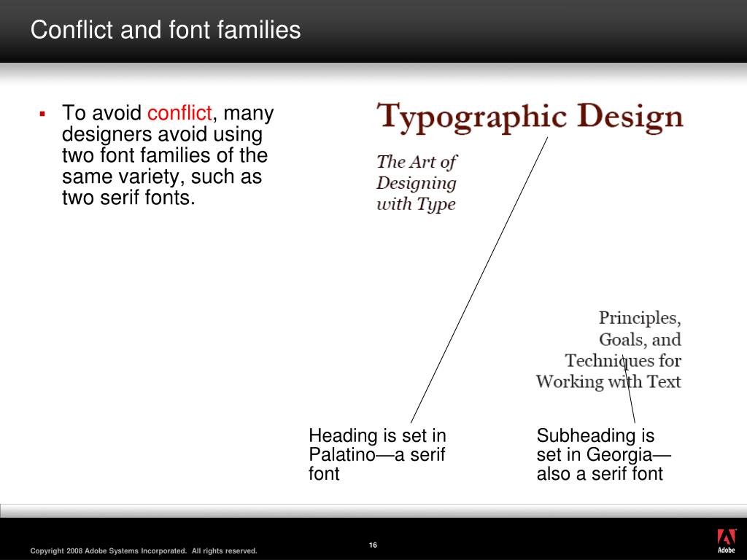Click the slide title 'Conflict and font families'

point(166,29)
